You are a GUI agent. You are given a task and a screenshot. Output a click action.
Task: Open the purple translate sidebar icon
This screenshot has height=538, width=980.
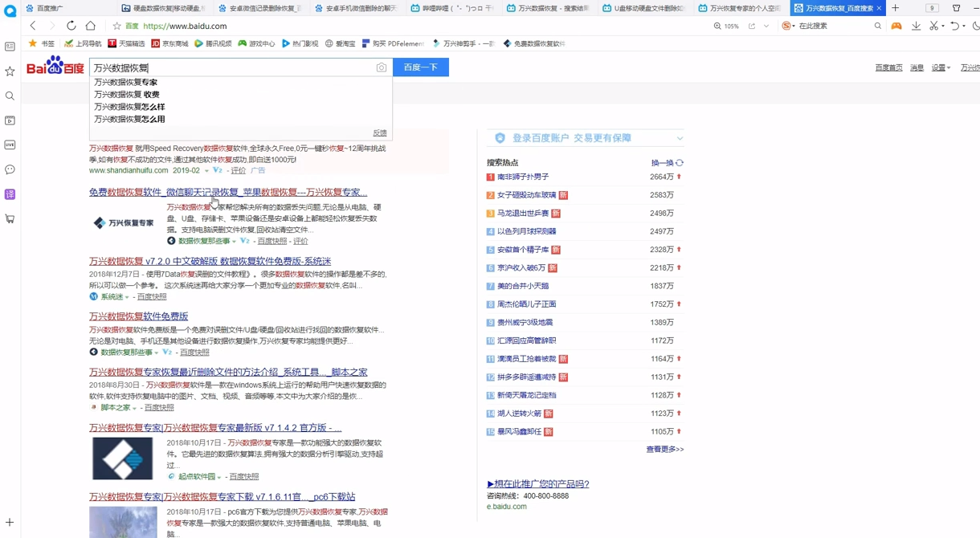point(10,194)
